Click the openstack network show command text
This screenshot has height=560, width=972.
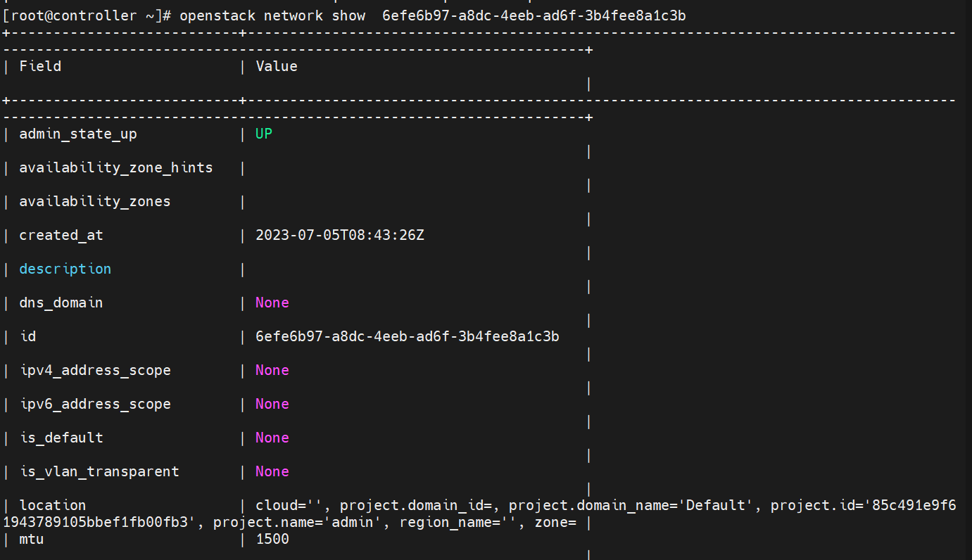272,15
